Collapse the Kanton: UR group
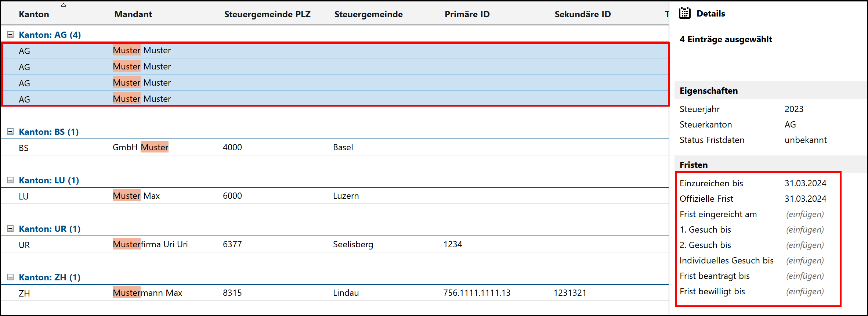 pos(10,229)
